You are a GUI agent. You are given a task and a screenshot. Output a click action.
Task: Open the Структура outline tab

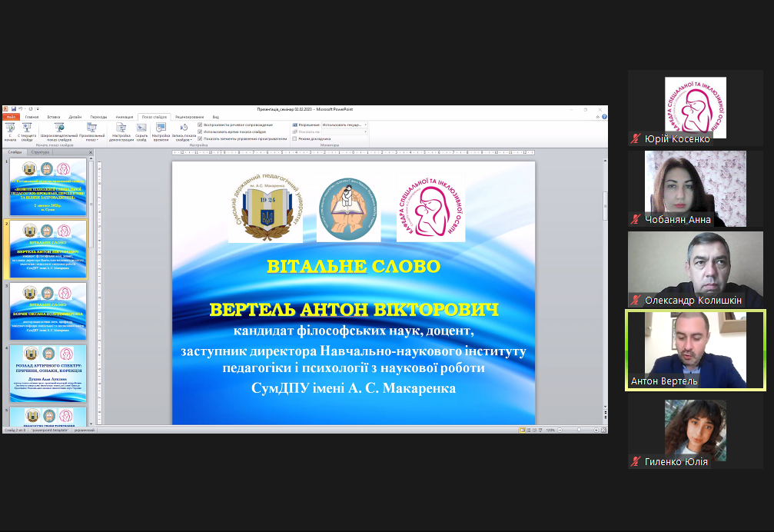(41, 152)
